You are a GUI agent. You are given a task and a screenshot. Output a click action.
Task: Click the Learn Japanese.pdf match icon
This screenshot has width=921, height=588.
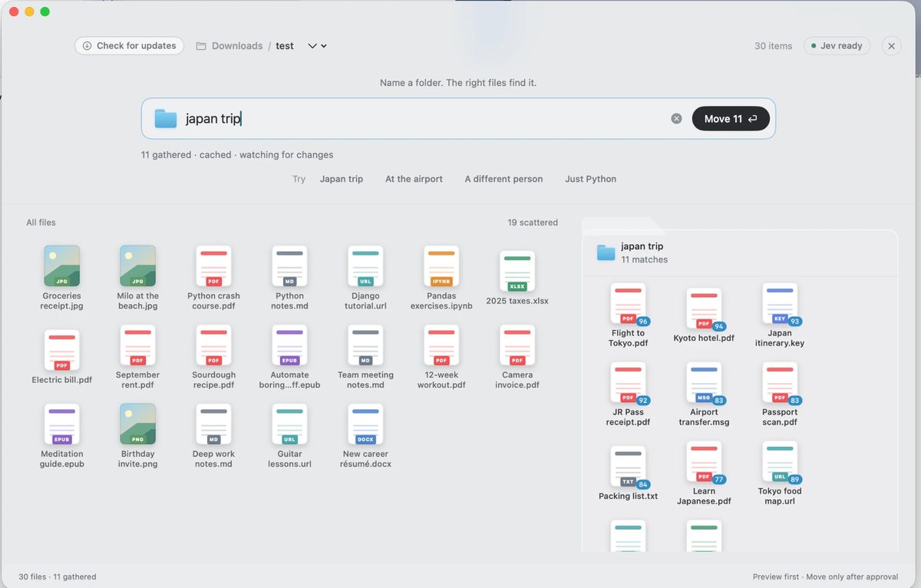pos(704,461)
